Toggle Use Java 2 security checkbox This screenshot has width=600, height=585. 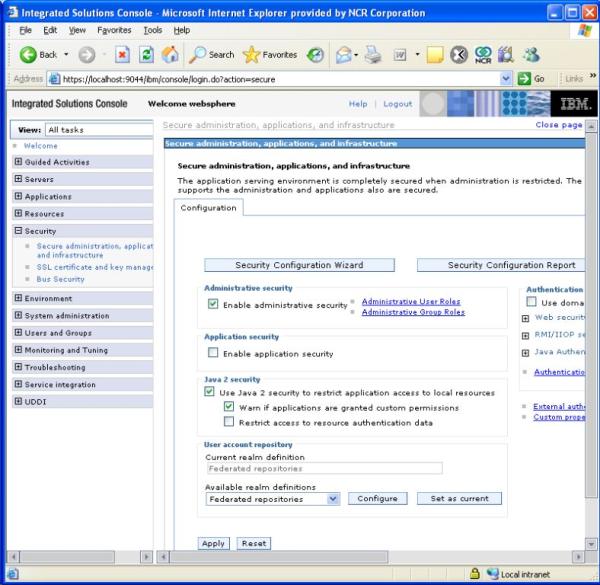tap(209, 391)
